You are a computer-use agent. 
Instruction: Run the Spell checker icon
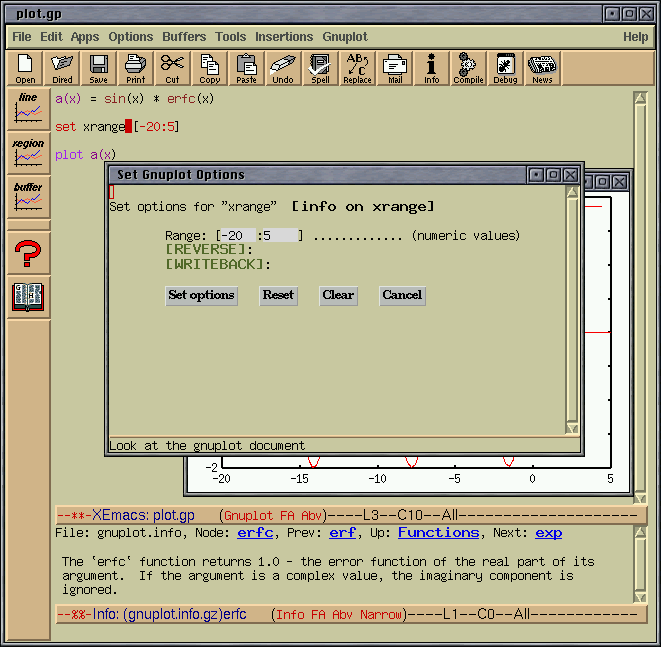(320, 68)
